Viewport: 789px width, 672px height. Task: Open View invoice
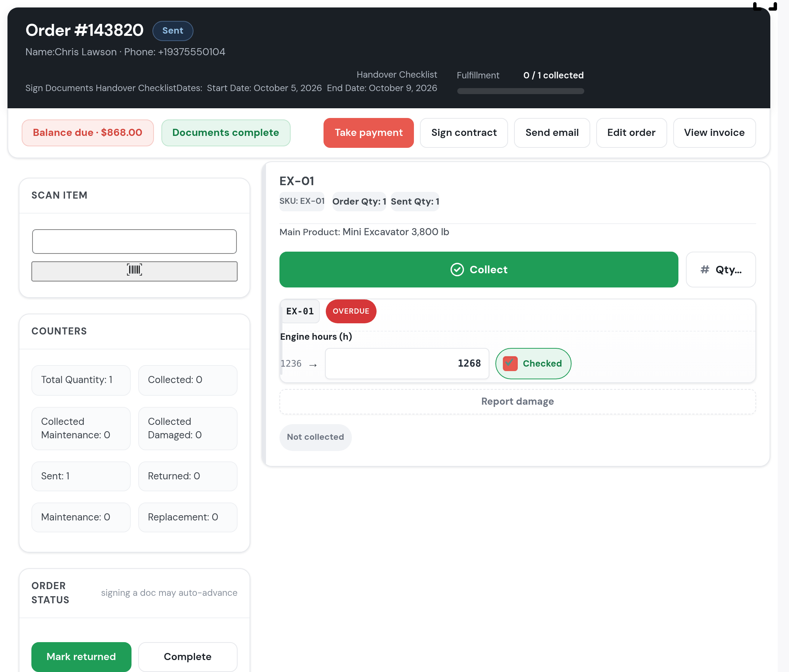[714, 133]
